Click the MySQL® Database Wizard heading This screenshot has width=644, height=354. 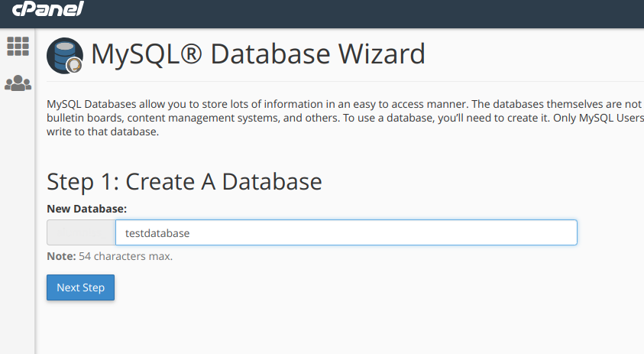[258, 54]
